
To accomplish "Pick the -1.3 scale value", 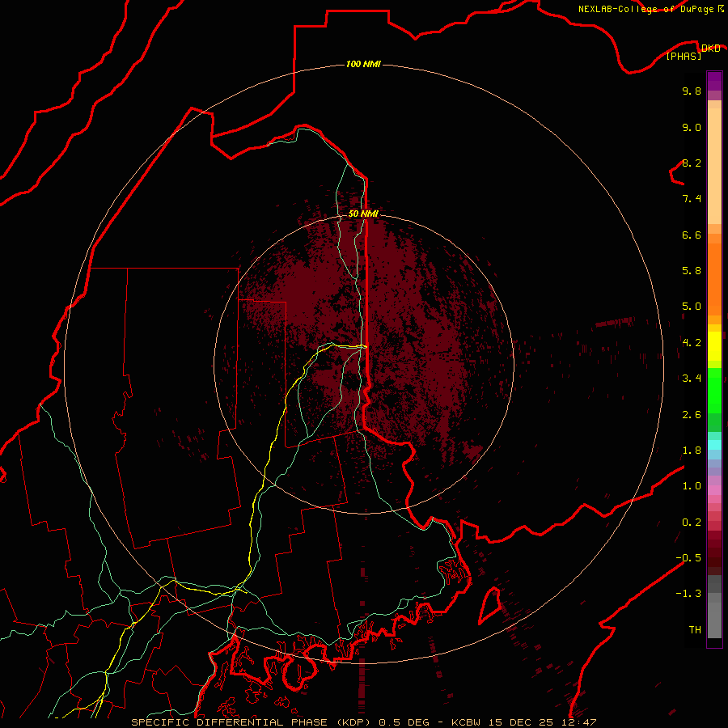I will (688, 594).
